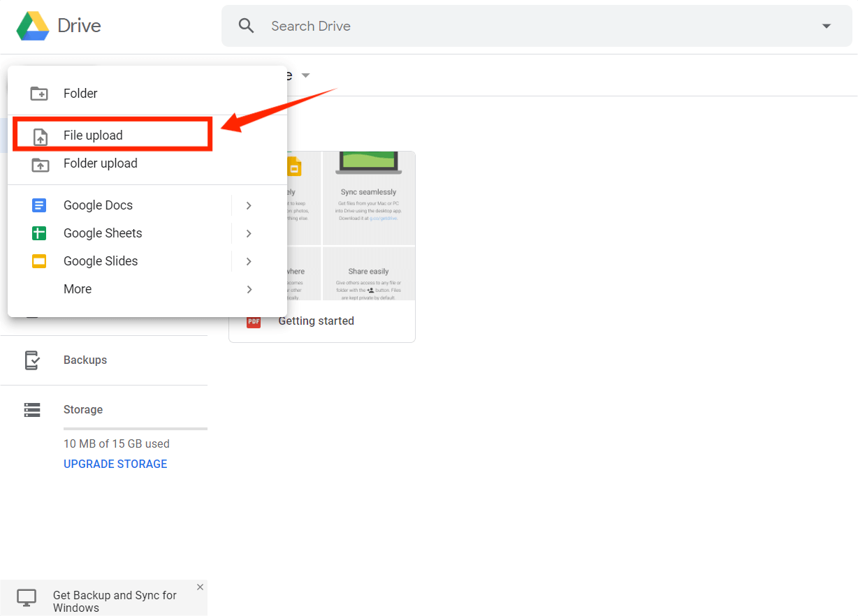This screenshot has height=616, width=858.
Task: Click the Folder upload icon
Action: 40,165
